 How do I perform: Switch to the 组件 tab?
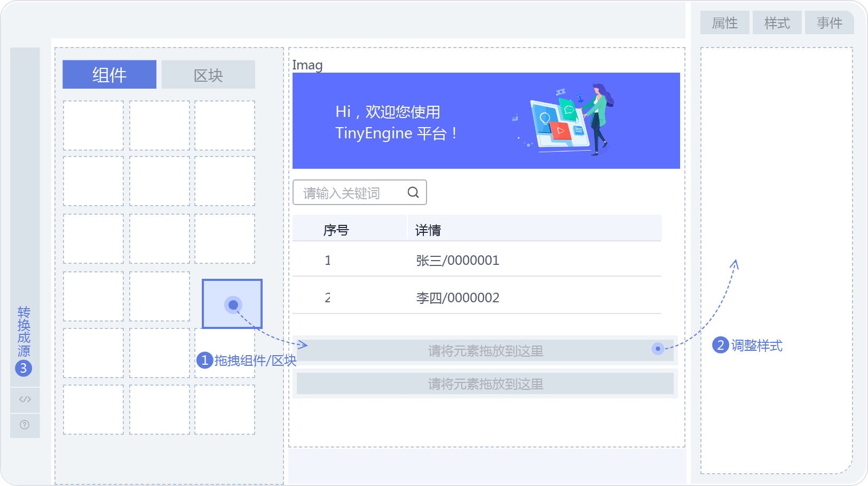click(109, 75)
